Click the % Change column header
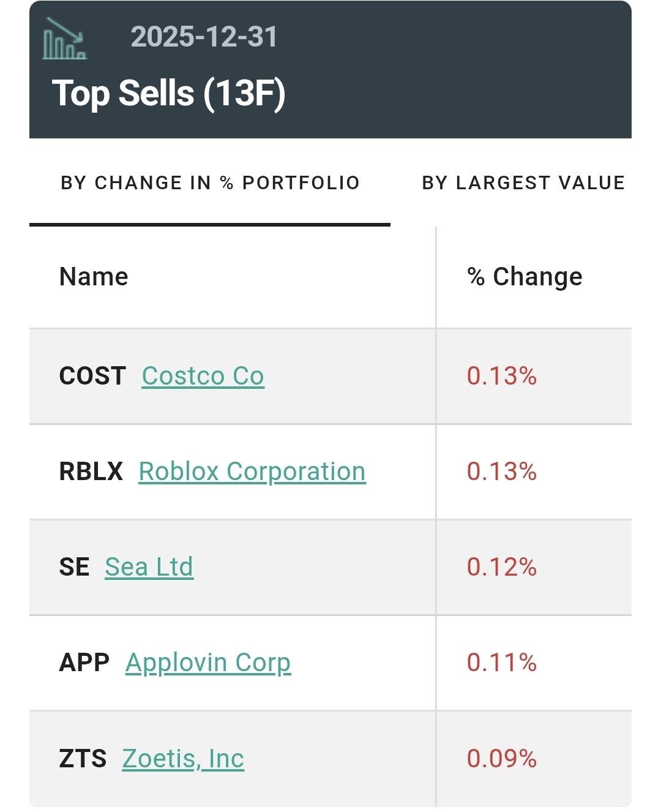This screenshot has width=661, height=812. point(525,277)
